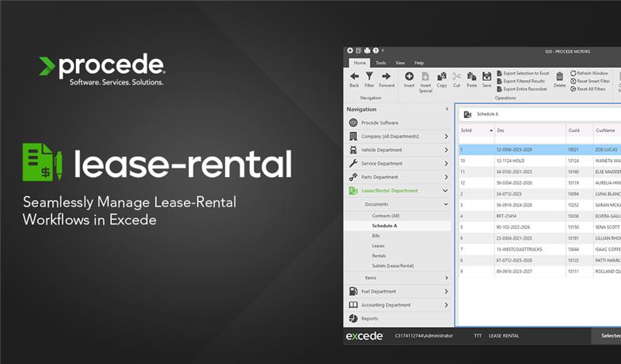The height and width of the screenshot is (364, 621).
Task: Click the Service Department wrench icon
Action: pyautogui.click(x=353, y=163)
